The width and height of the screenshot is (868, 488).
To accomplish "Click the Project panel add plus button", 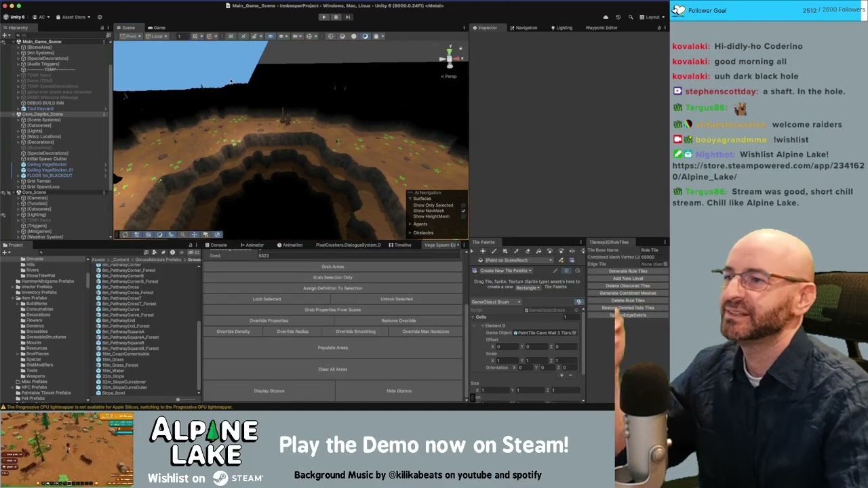I will (5, 252).
